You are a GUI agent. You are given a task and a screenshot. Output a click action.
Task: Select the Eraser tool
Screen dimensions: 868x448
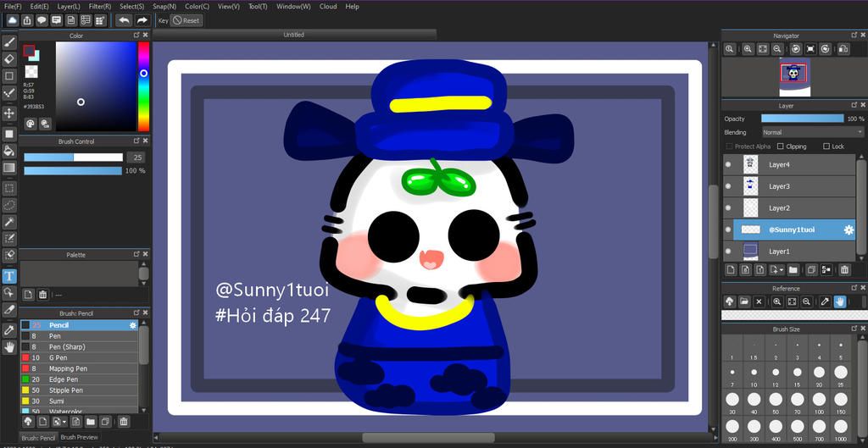8,58
